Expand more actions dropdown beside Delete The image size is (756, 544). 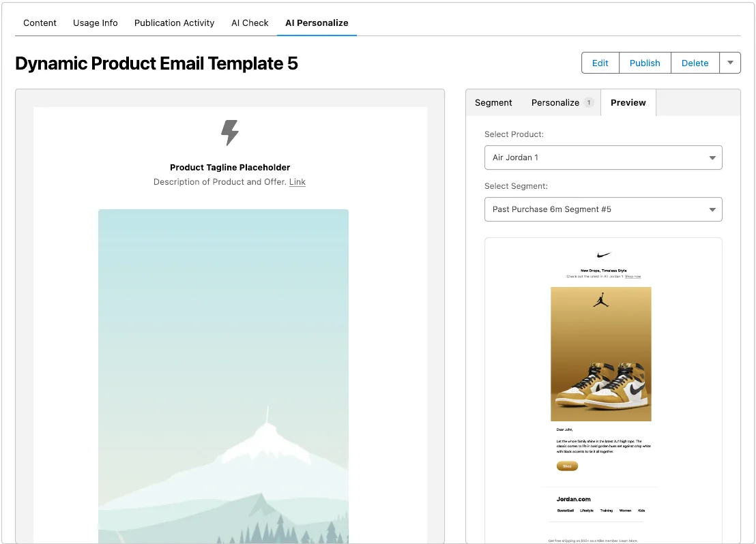click(730, 63)
